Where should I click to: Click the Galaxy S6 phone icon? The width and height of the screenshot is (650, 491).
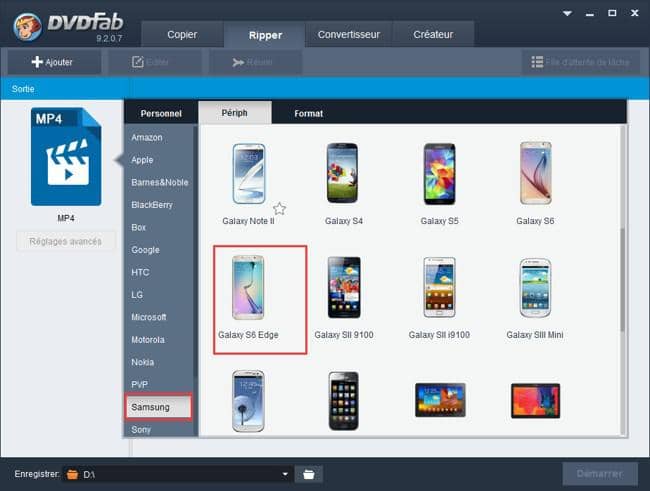pyautogui.click(x=535, y=174)
